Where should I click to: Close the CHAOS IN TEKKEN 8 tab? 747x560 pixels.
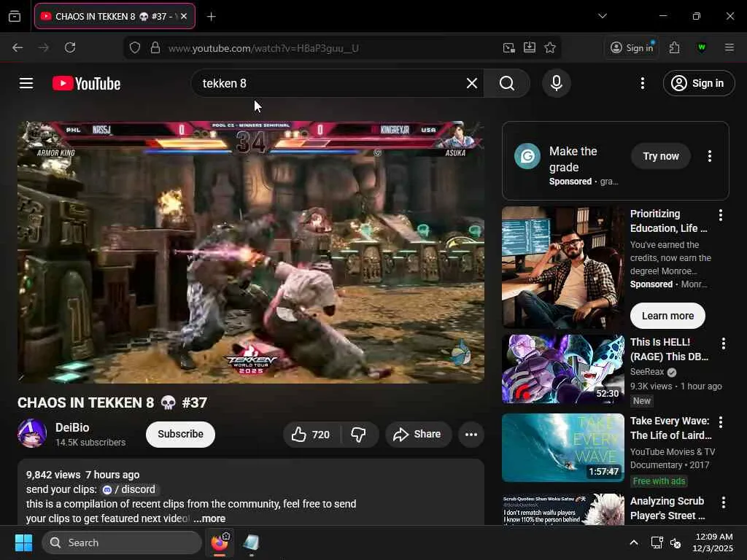[184, 16]
